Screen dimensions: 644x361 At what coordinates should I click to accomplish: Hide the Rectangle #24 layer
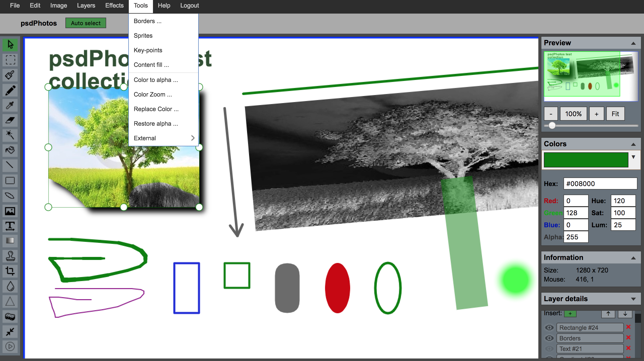549,328
